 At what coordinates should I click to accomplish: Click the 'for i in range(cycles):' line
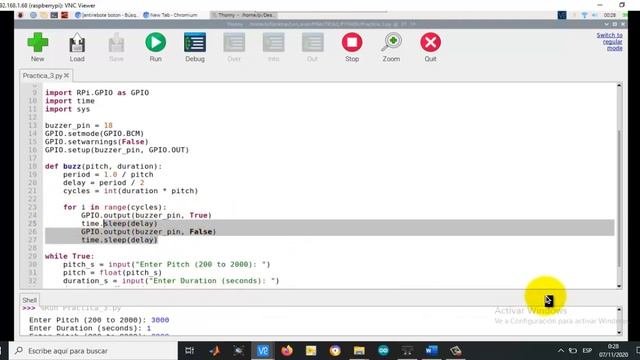click(115, 207)
